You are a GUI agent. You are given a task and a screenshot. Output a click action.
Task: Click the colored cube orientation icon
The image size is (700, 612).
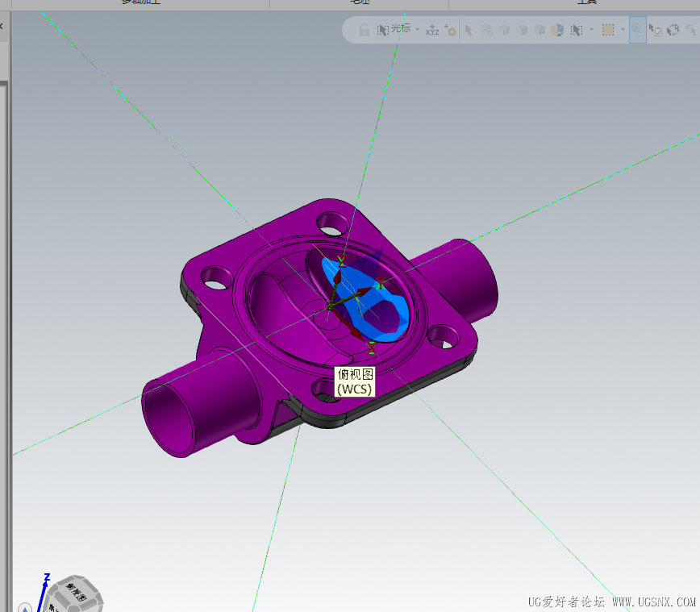pos(557,30)
